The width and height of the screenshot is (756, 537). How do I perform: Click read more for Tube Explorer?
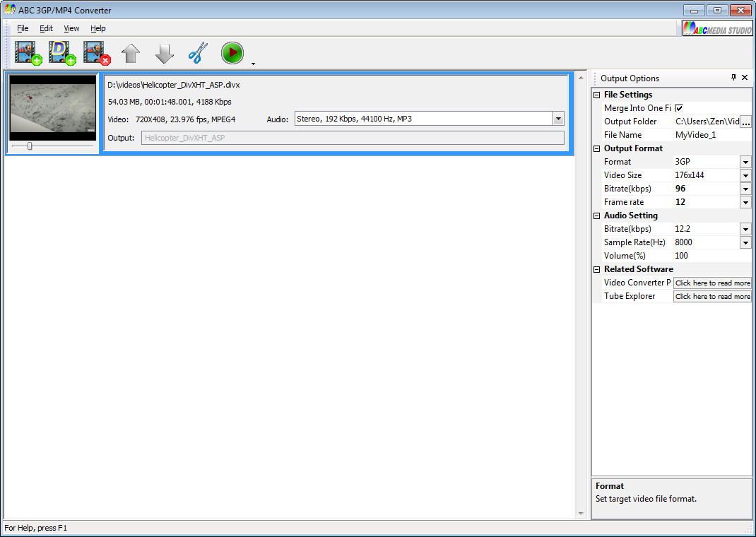712,295
